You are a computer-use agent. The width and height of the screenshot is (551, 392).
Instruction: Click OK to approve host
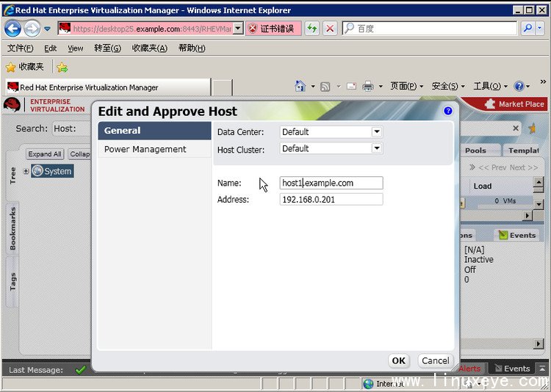(x=399, y=360)
